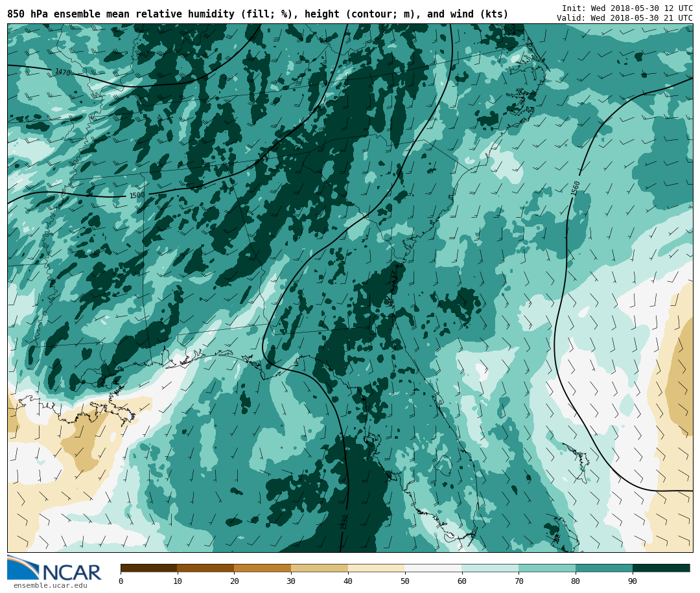The image size is (700, 593).
Task: Pick the 50-60 white colorbar swatch
Action: click(434, 568)
